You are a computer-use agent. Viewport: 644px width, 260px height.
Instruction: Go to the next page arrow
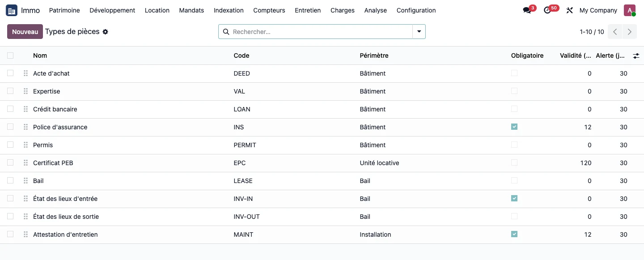click(630, 32)
